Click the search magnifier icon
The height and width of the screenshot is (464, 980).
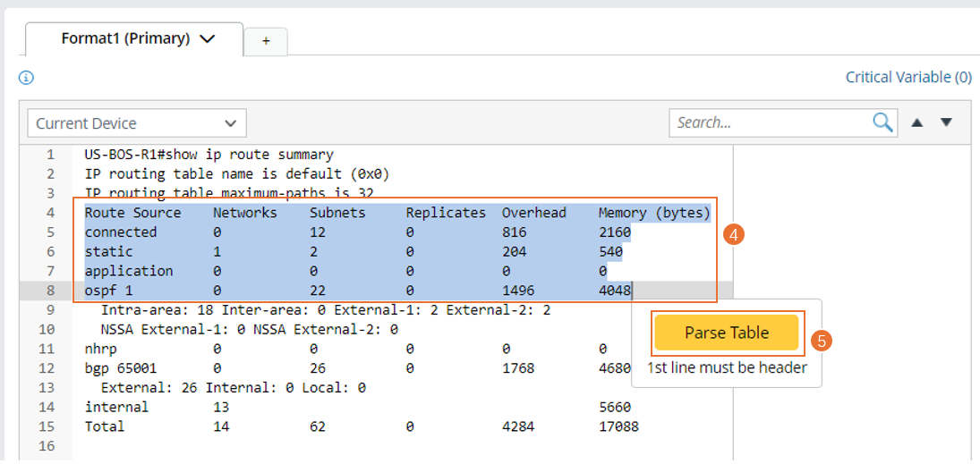[882, 123]
